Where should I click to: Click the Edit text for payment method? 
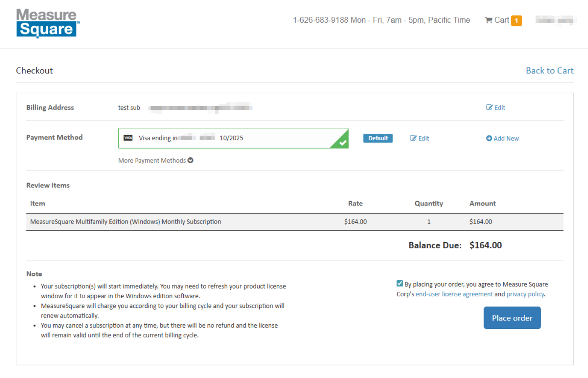point(424,138)
